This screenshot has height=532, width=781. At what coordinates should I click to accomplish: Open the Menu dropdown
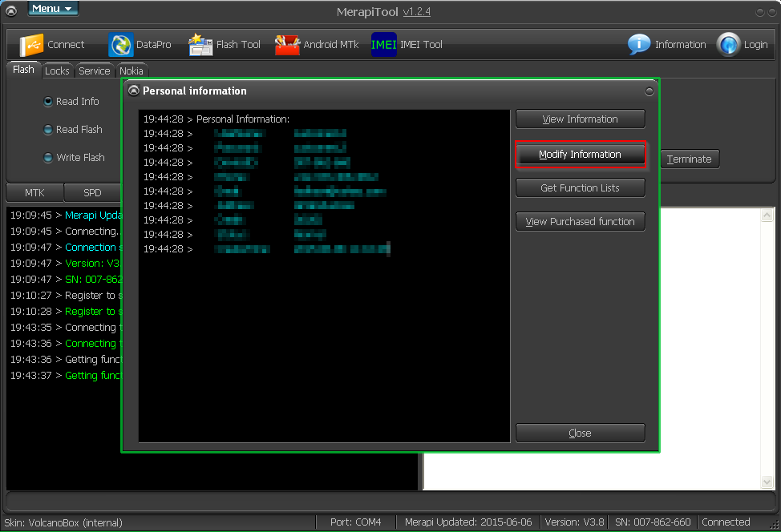pyautogui.click(x=52, y=9)
